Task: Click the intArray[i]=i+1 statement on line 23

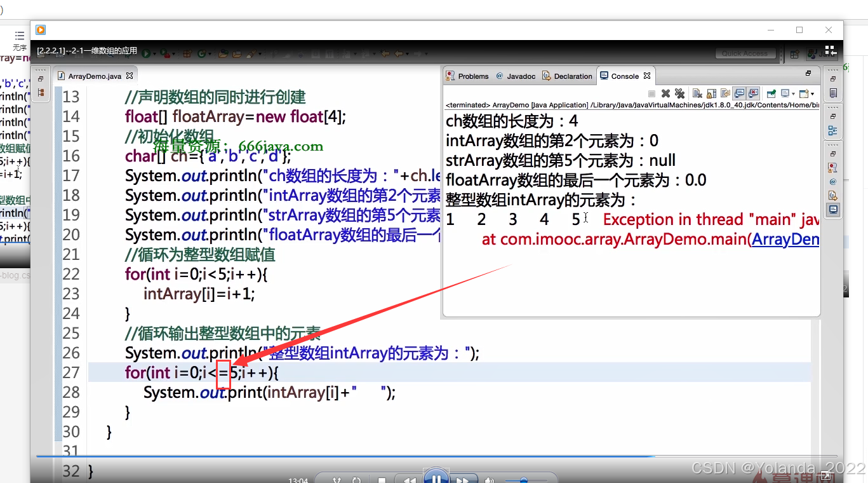Action: coord(199,294)
